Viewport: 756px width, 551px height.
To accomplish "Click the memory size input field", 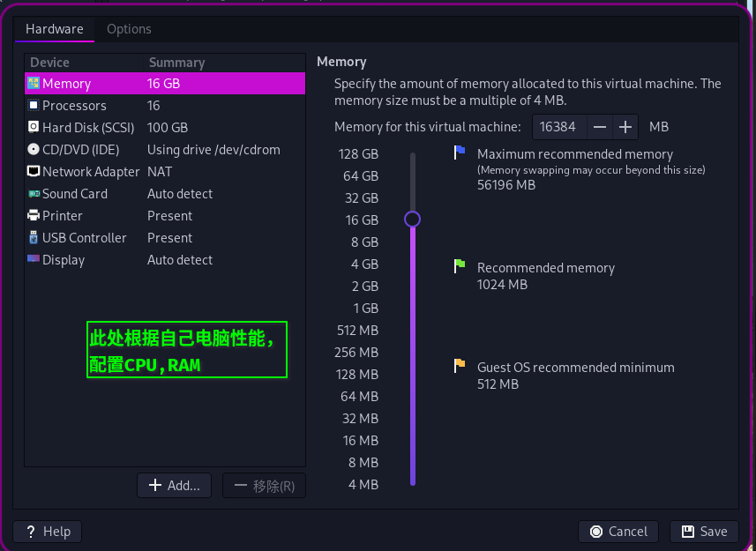I will pyautogui.click(x=558, y=127).
